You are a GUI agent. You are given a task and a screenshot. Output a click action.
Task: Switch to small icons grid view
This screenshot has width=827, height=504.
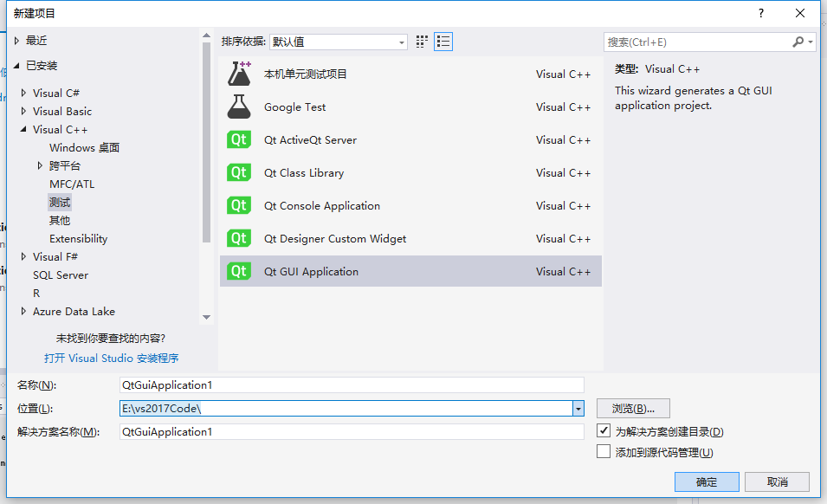coord(422,42)
